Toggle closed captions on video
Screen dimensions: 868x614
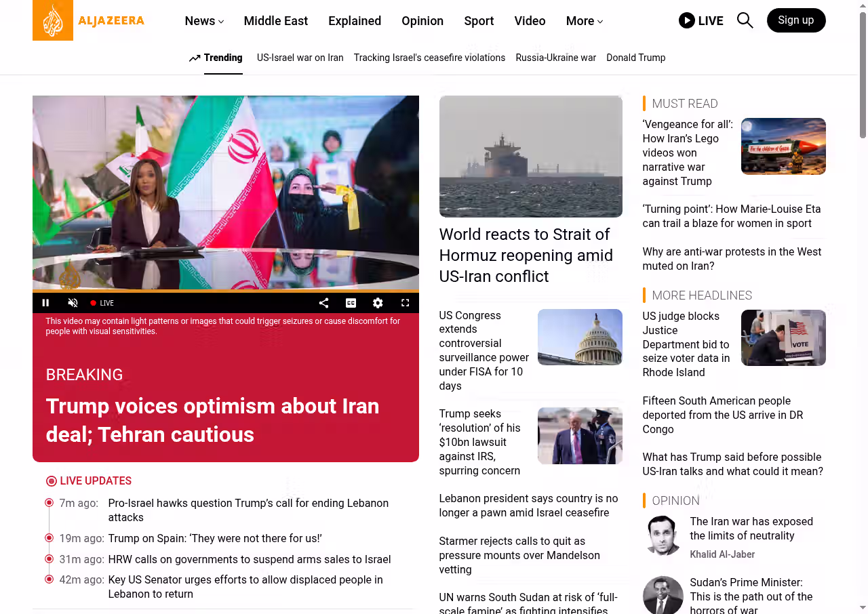click(x=351, y=303)
